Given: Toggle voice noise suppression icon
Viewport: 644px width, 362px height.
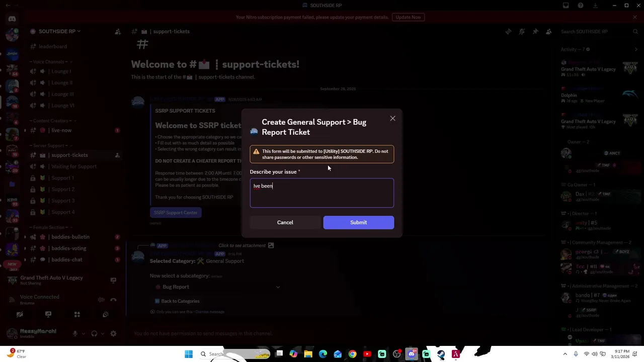Looking at the screenshot, I should (x=101, y=300).
